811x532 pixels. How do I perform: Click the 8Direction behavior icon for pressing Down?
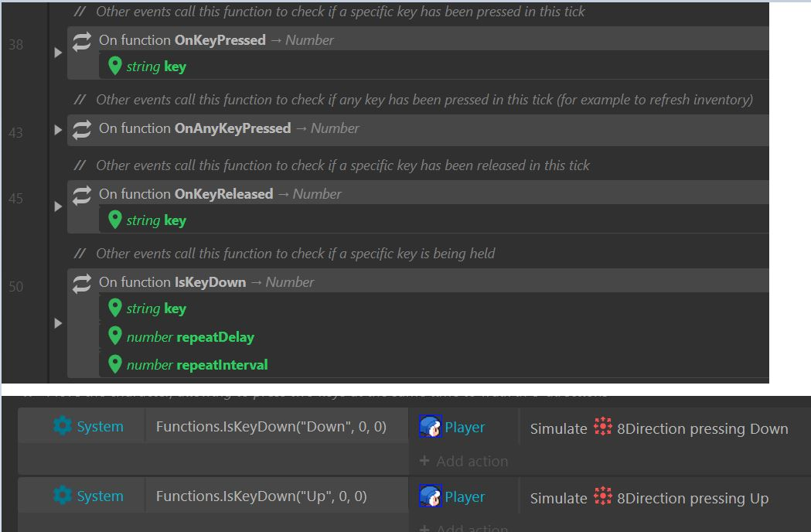coord(602,427)
